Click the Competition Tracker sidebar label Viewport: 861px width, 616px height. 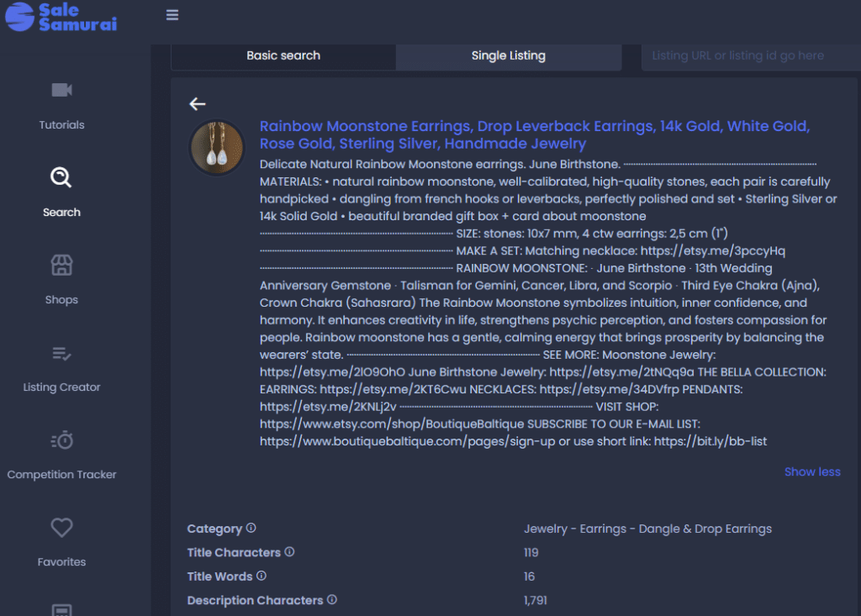pyautogui.click(x=61, y=474)
